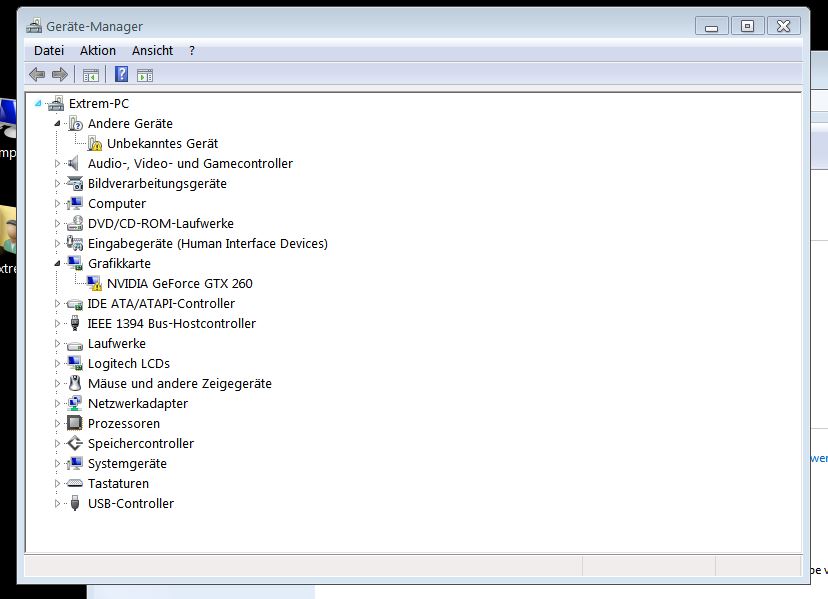Viewport: 828px width, 599px height.
Task: Select the 'Tastaturen' label
Action: [118, 483]
